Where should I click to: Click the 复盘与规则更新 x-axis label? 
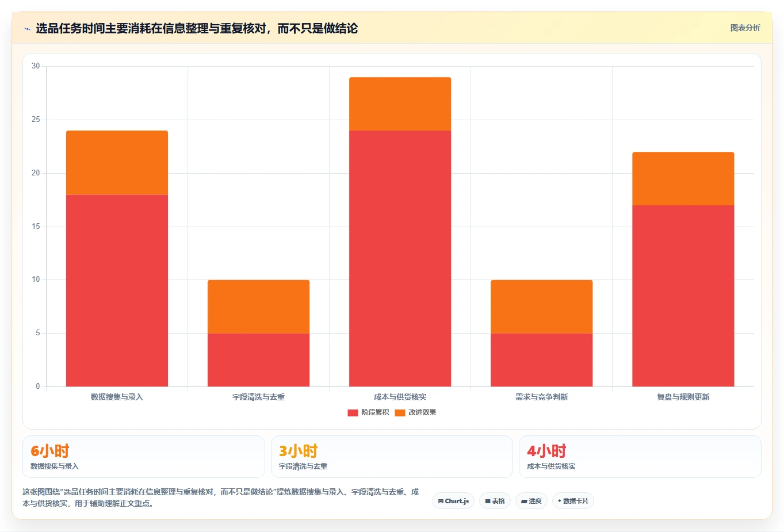click(x=683, y=397)
